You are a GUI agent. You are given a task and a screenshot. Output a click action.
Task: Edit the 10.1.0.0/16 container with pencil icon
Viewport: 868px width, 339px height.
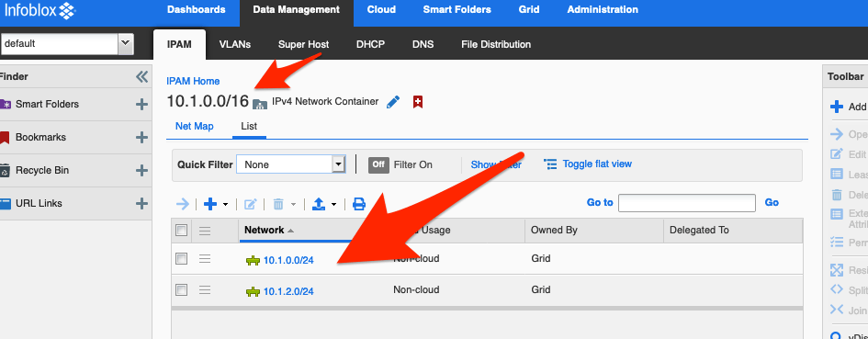click(393, 102)
